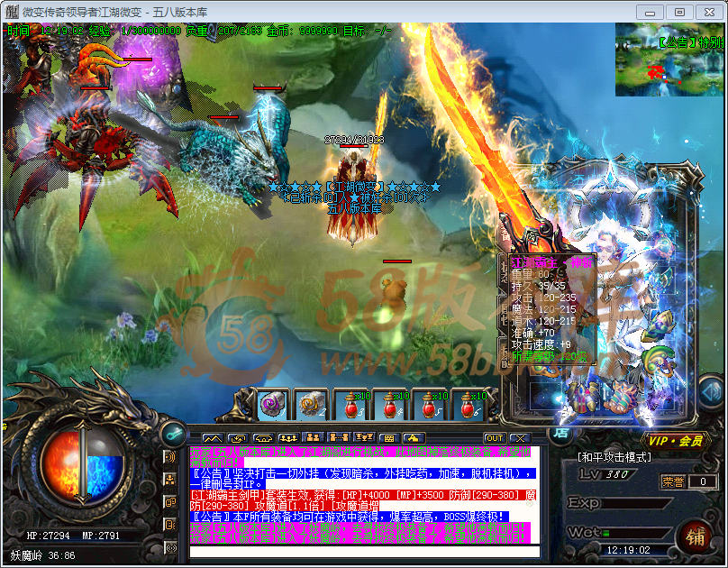728x568 pixels.
Task: Click the speaker sound-wave side icon
Action: coord(170,457)
